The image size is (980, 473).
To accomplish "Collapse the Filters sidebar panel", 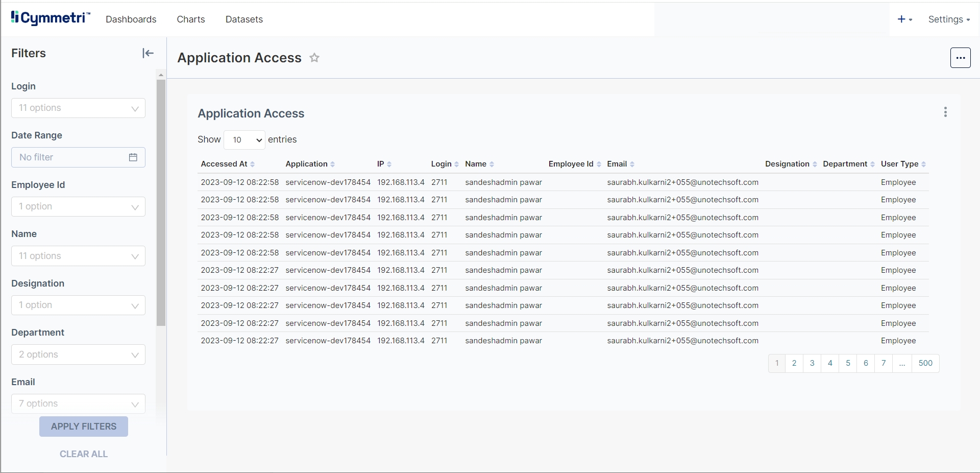I will click(x=148, y=53).
